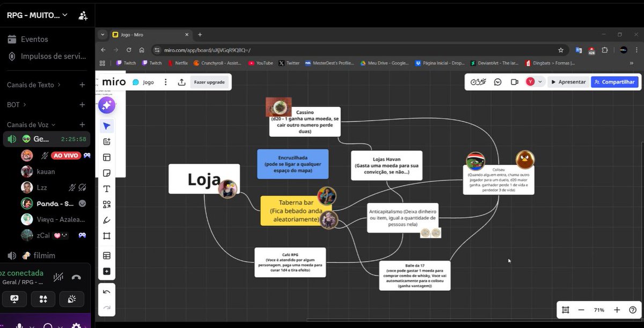Select the Cassino image thumbnail

pos(279,107)
